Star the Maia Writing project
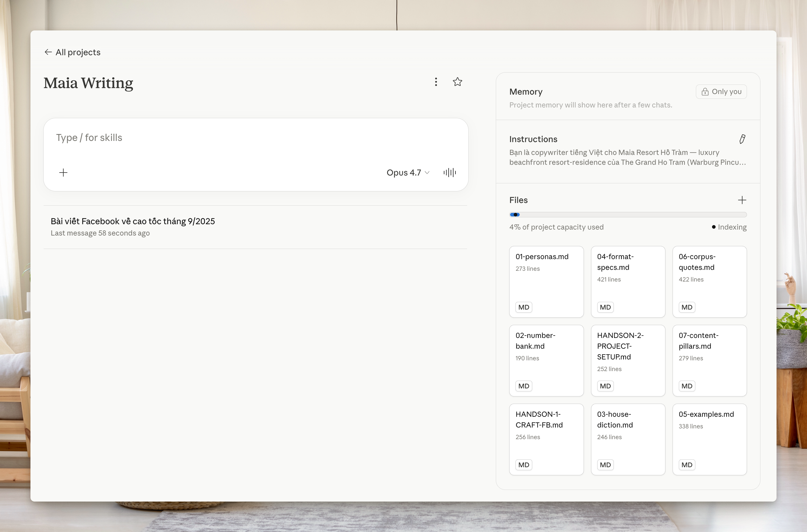 458,82
